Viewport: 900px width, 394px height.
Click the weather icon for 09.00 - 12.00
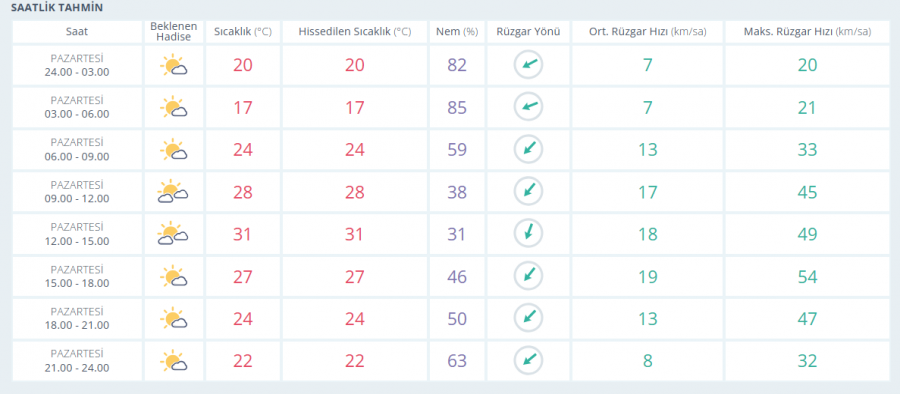(x=173, y=192)
